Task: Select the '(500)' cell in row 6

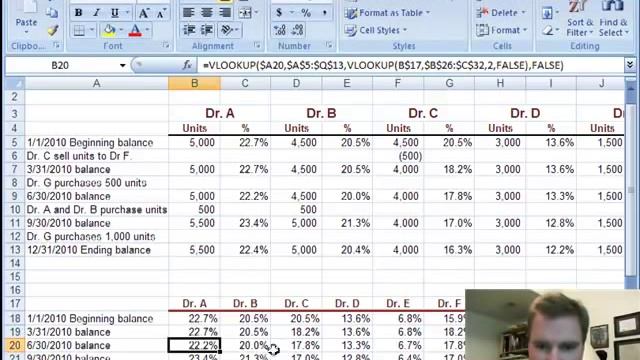Action: pos(398,156)
